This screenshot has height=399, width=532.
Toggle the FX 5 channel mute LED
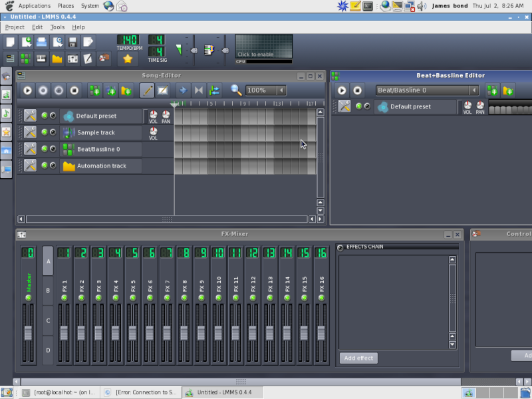click(132, 298)
